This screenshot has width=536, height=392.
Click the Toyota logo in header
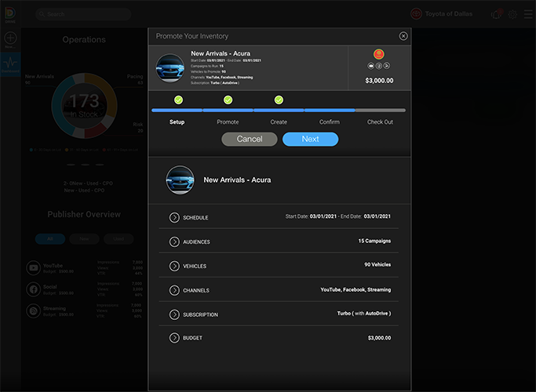pyautogui.click(x=416, y=14)
